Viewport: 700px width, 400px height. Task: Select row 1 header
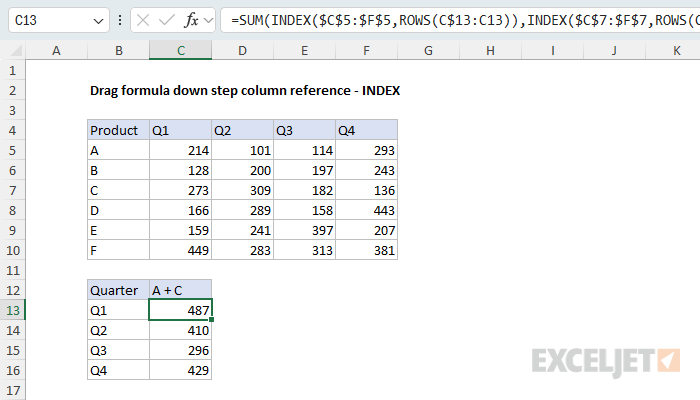(12, 71)
